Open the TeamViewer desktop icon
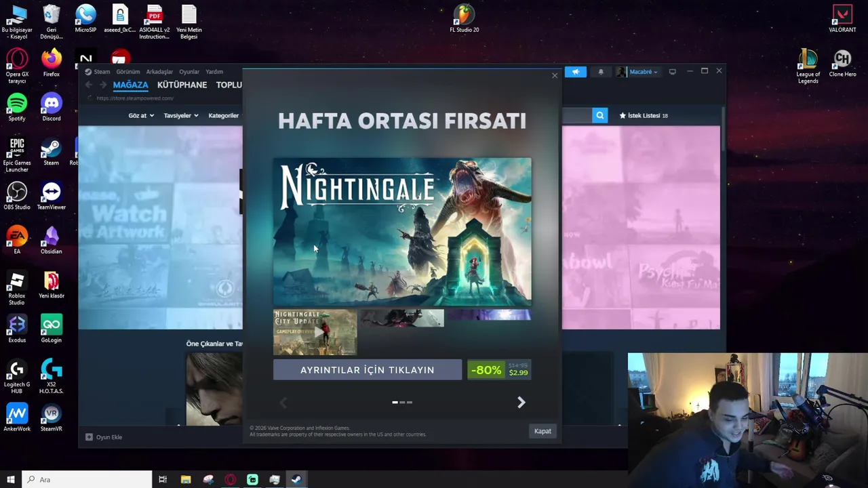 click(51, 196)
